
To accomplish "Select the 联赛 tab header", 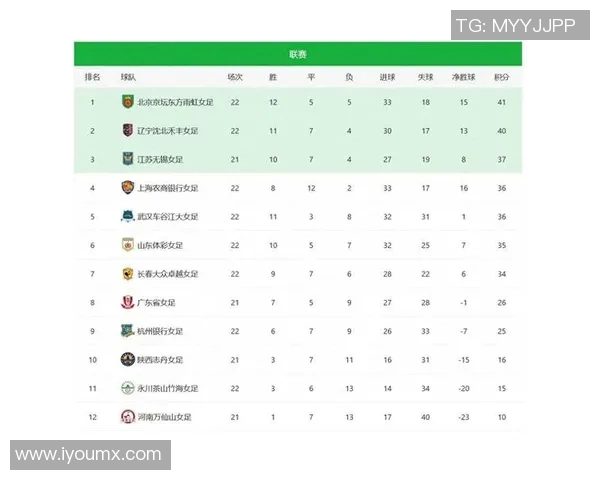I will pos(298,54).
